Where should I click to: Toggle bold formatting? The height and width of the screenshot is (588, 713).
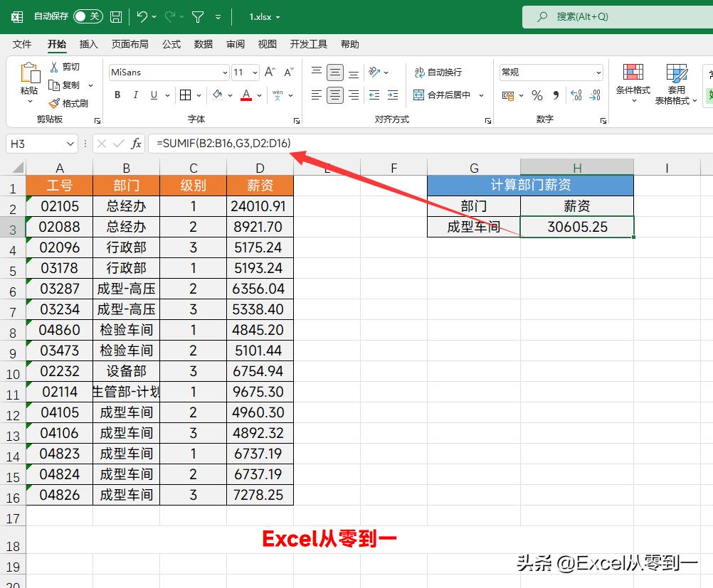pyautogui.click(x=117, y=95)
